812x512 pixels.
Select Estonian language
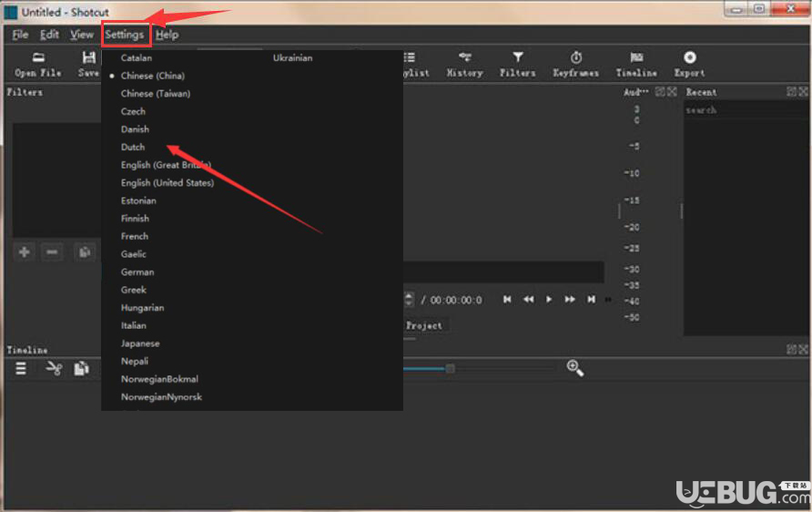(138, 201)
